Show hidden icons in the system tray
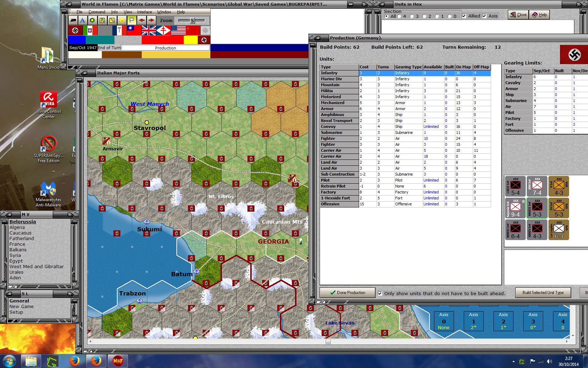This screenshot has height=368, width=588. (x=513, y=361)
